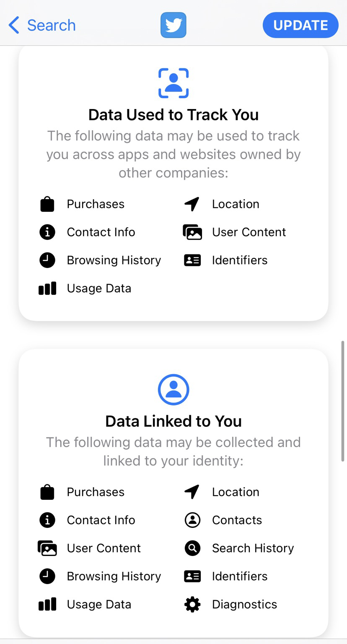Screen dimensions: 347x644
Task: Click the Usage Data bar chart icon in Linked
Action: pyautogui.click(x=47, y=605)
